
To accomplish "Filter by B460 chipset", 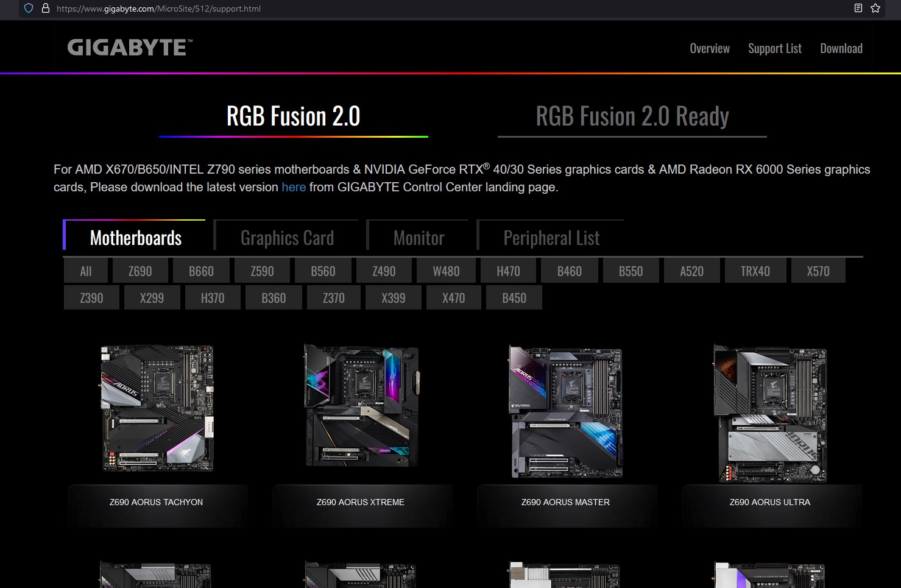I will 570,271.
